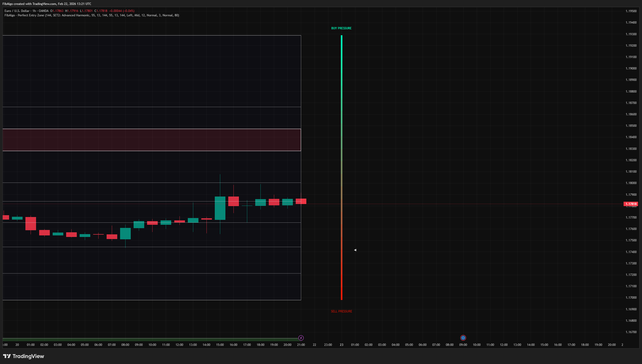Image resolution: width=642 pixels, height=364 pixels.
Task: Click the OANDA exchange name in the legend
Action: 43,11
